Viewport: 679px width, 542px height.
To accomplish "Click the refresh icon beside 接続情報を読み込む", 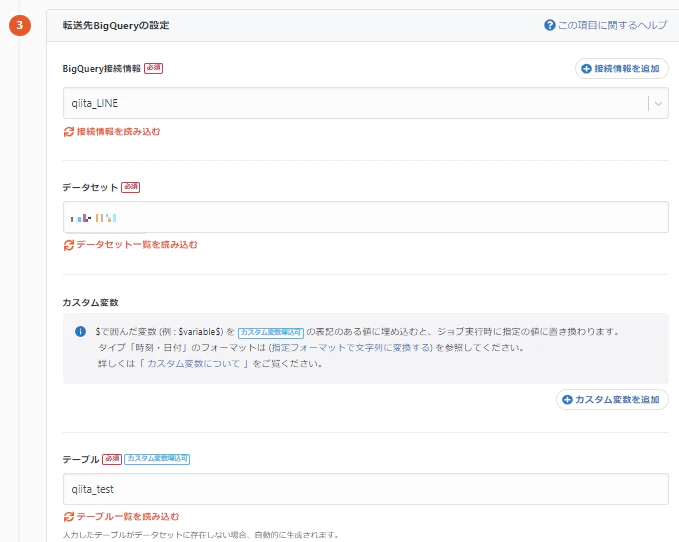I will point(69,132).
